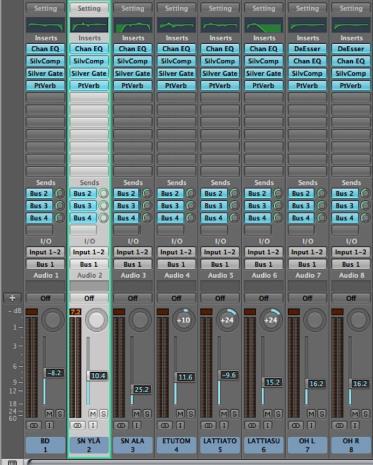
Task: Click the clip indicator on SN YLÄ channel
Action: pos(75,312)
